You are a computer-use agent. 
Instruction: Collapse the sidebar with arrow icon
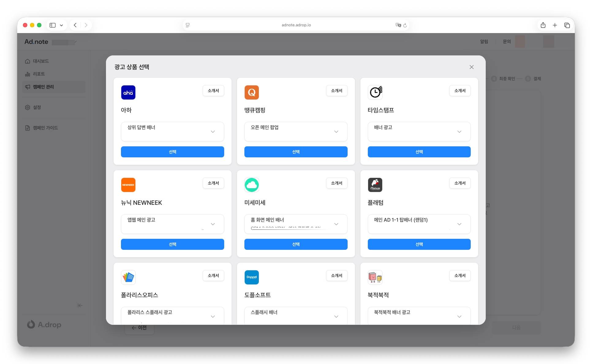coord(80,306)
